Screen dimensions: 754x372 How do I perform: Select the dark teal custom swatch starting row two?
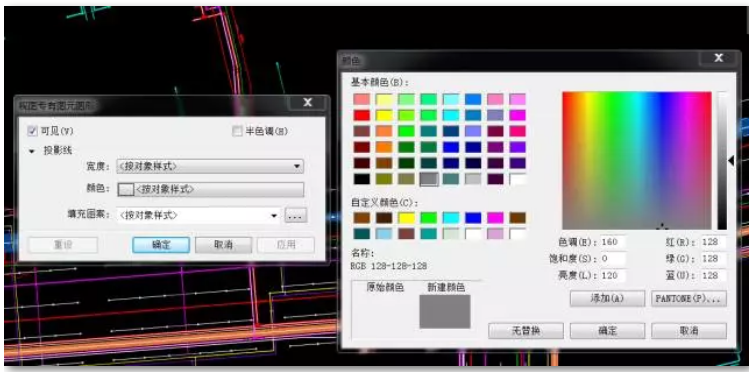click(361, 234)
